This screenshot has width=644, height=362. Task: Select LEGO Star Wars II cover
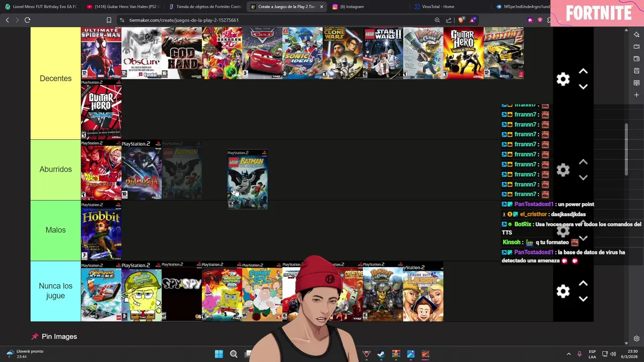(383, 53)
